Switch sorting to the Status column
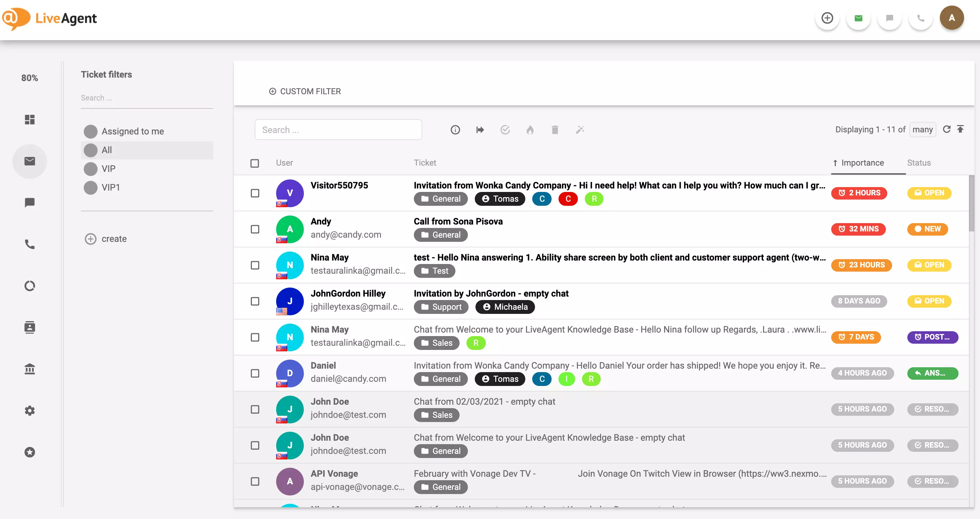This screenshot has width=980, height=519. 919,162
